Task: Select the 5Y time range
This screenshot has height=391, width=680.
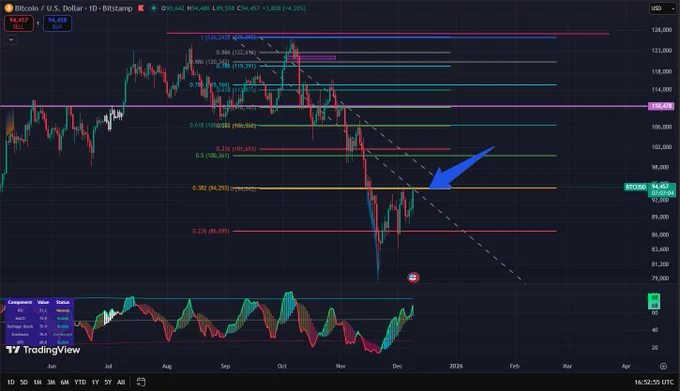Action: 108,382
